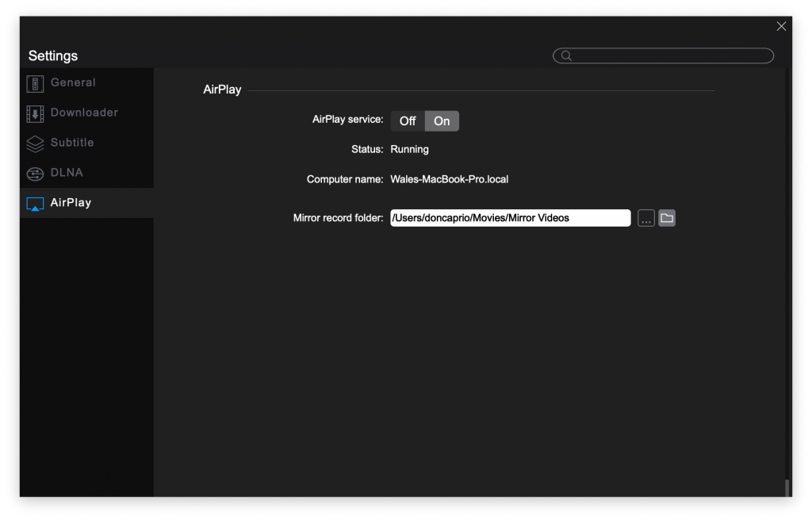Switch to the DLNA settings tab
Image resolution: width=812 pixels, height=520 pixels.
[86, 173]
